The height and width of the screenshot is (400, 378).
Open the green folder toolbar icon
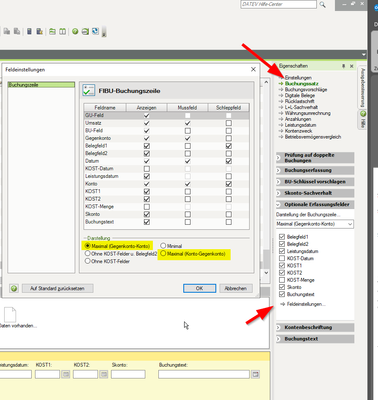coord(52,31)
